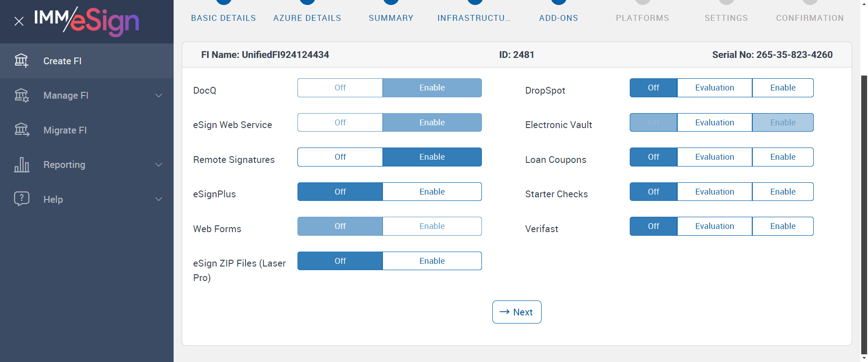Viewport: 868px width, 362px height.
Task: Set Loan Coupons to Enable
Action: pos(783,157)
